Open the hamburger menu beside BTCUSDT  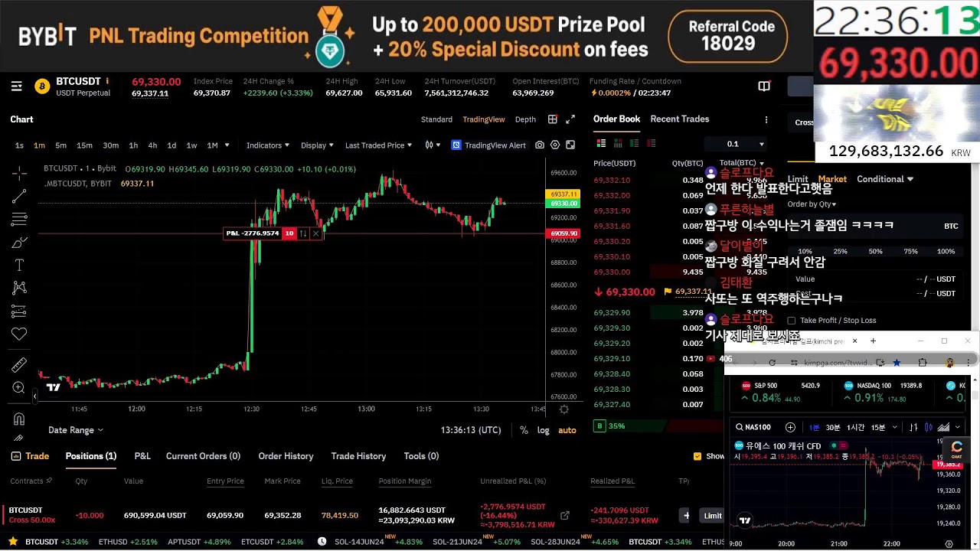[16, 86]
